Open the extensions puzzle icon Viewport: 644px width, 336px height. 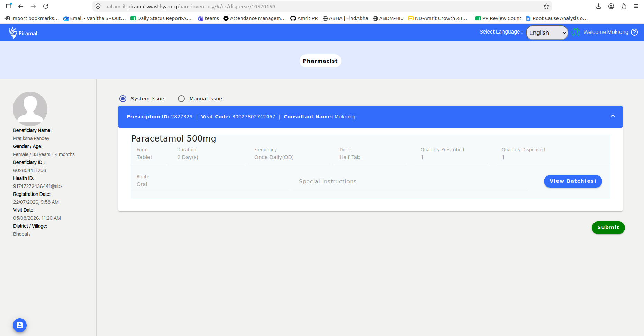pyautogui.click(x=624, y=6)
